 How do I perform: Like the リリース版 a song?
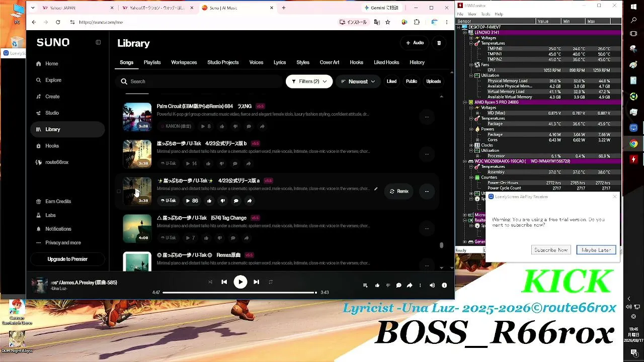click(x=209, y=201)
